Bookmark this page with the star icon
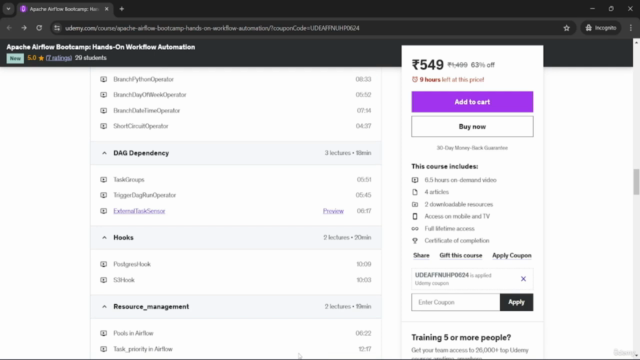 click(567, 28)
